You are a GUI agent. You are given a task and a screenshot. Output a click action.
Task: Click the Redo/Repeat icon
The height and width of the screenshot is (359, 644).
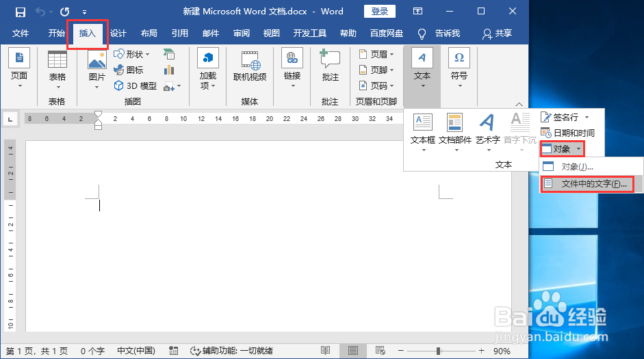coord(65,12)
